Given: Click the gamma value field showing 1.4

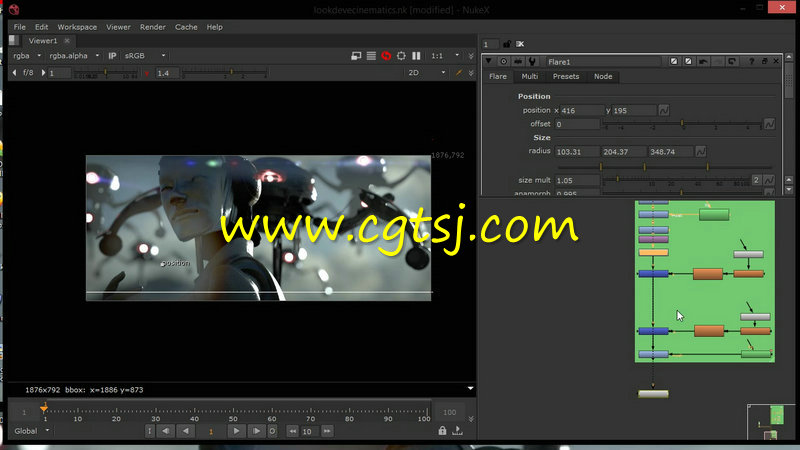Looking at the screenshot, I should coord(167,73).
